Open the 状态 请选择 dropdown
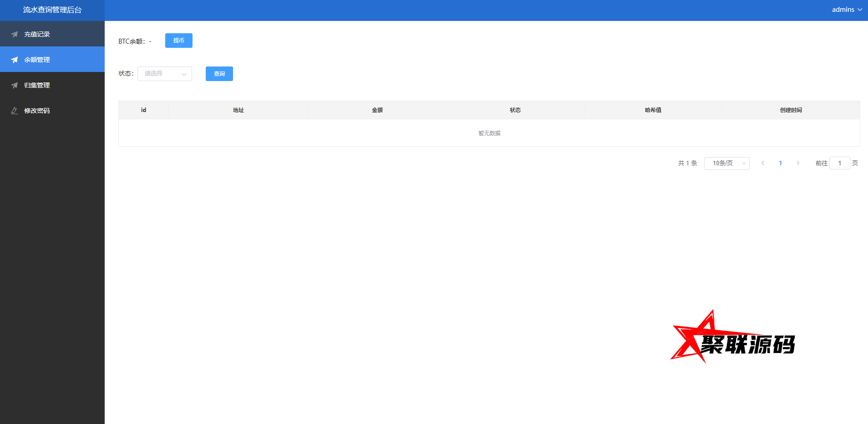The width and height of the screenshot is (868, 424). 165,74
